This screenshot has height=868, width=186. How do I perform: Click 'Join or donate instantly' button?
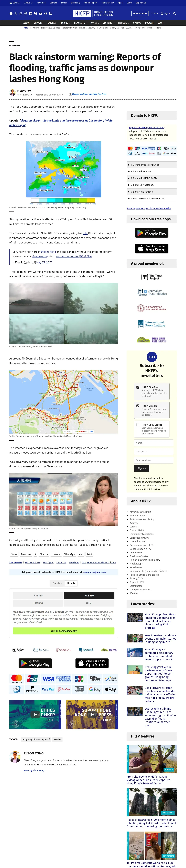point(63,631)
